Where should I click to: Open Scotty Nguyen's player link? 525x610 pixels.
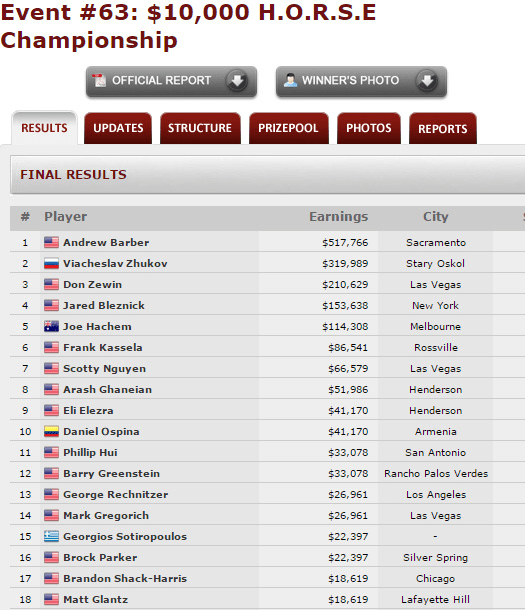click(105, 369)
